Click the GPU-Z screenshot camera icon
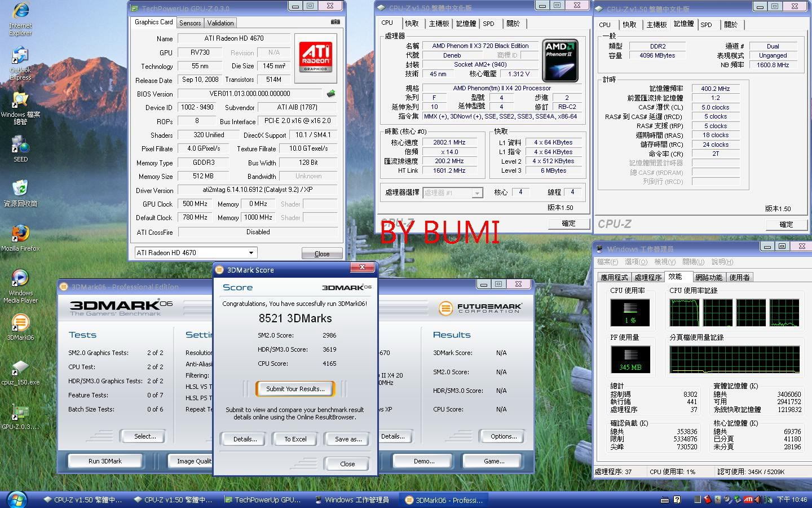The image size is (812, 508). click(x=335, y=22)
